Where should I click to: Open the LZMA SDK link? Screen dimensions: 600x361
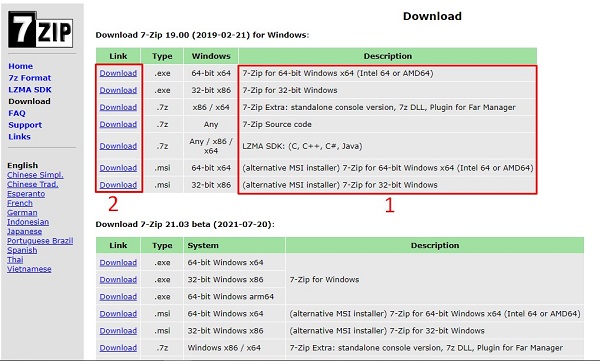(30, 90)
